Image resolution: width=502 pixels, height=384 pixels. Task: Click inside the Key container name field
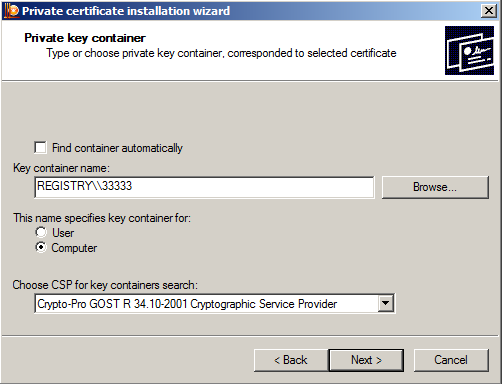tap(204, 187)
